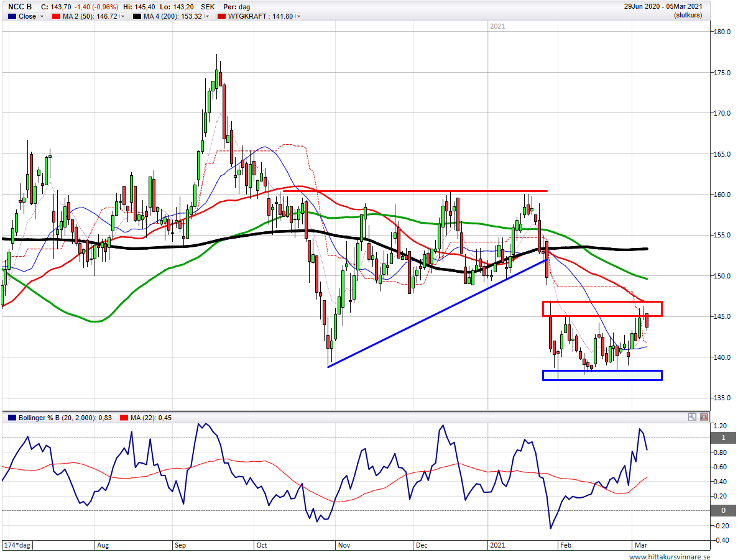738x560 pixels.
Task: Click the '(slutkurs)' label
Action: (x=688, y=15)
